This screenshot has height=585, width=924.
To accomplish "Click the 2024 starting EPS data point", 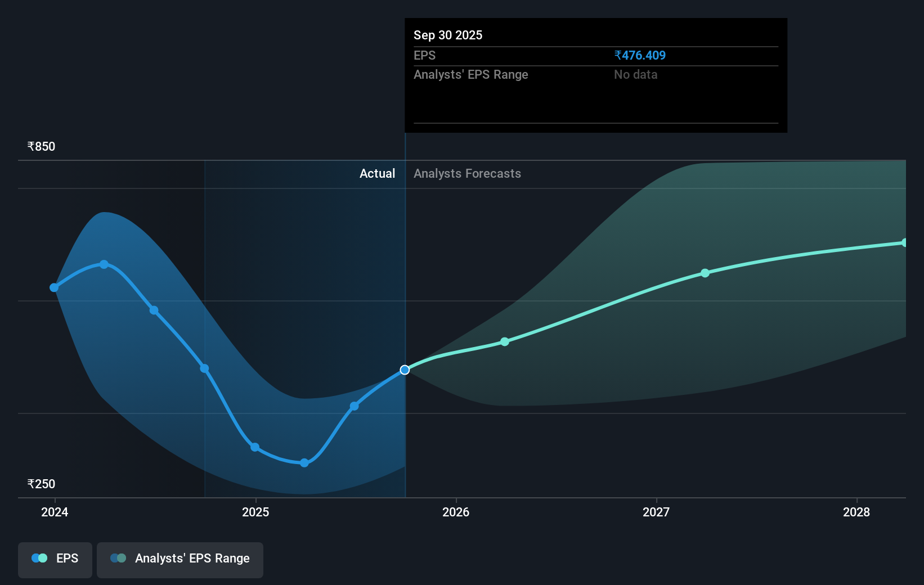I will 54,287.
